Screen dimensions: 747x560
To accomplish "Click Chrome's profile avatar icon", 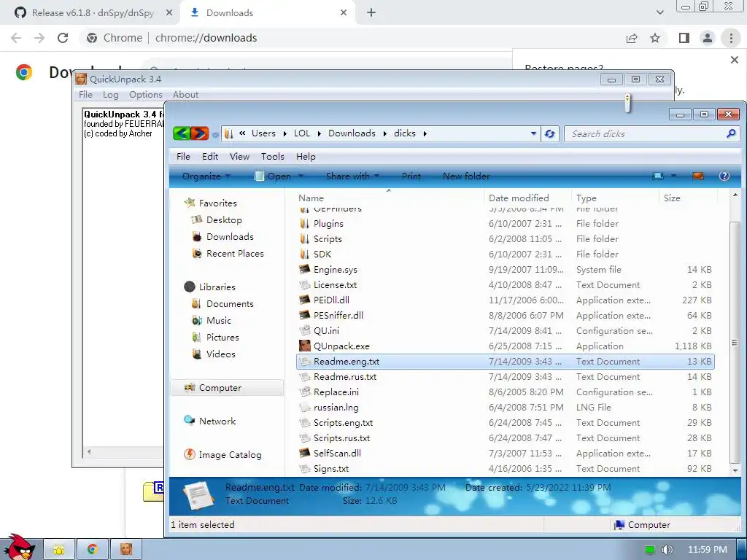I will (x=708, y=38).
